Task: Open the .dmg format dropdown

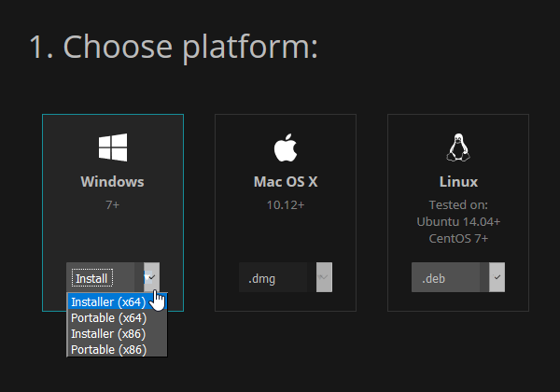Action: pyautogui.click(x=286, y=277)
